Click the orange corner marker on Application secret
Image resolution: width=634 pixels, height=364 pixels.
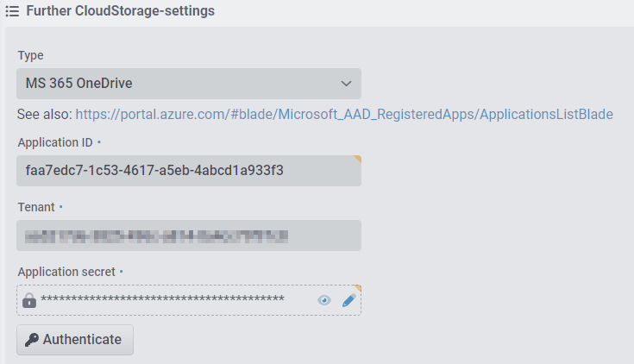[357, 288]
